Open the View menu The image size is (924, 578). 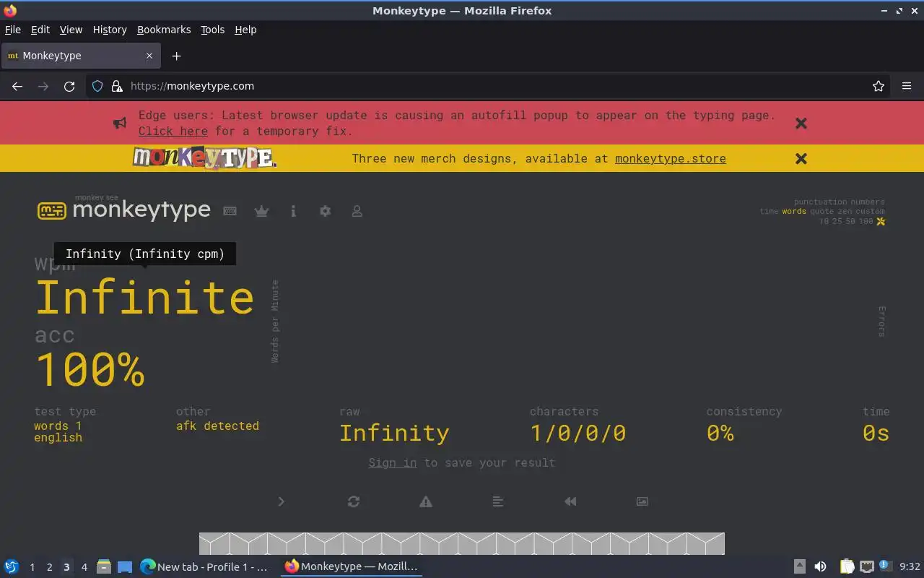tap(71, 30)
